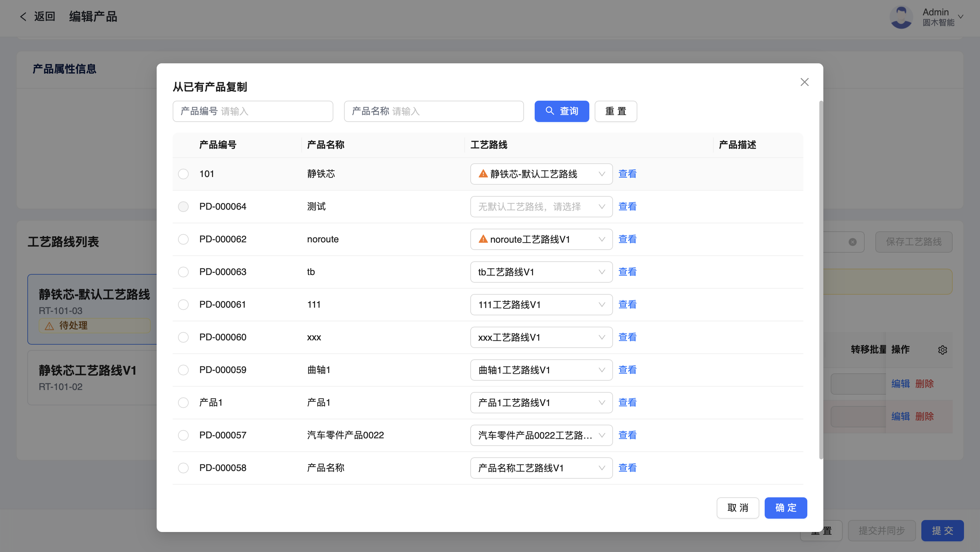This screenshot has width=980, height=552.
Task: Click the Admin user avatar
Action: (x=901, y=17)
